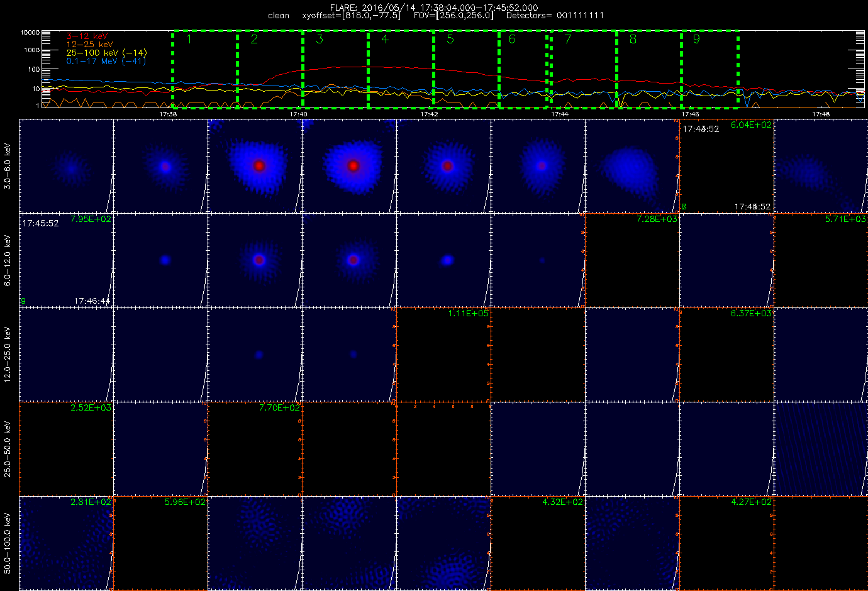Viewport: 868px width, 591px height.
Task: Open fourth image in 12.0-25.0 keV row
Action: [x=350, y=355]
